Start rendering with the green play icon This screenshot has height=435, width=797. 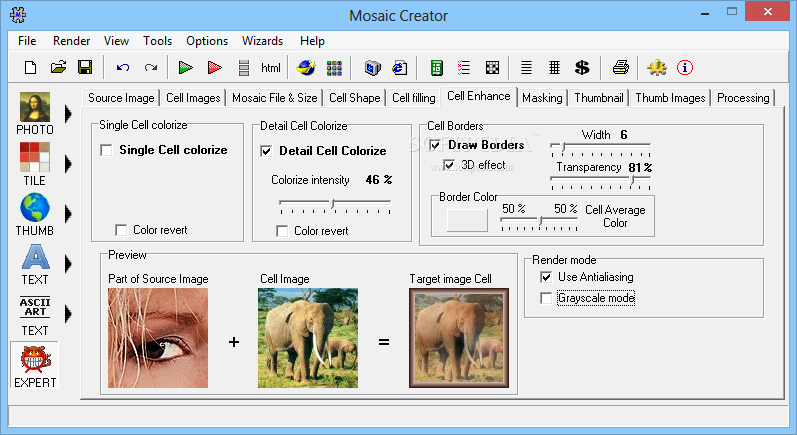(x=186, y=67)
